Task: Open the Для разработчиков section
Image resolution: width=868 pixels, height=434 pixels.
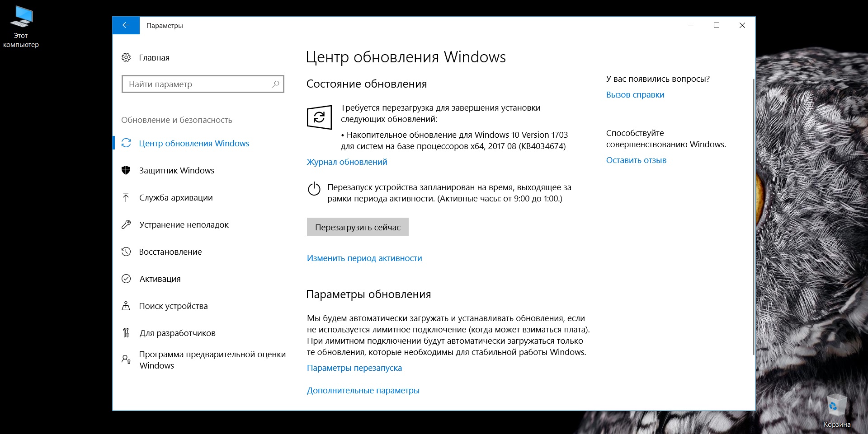Action: (178, 333)
